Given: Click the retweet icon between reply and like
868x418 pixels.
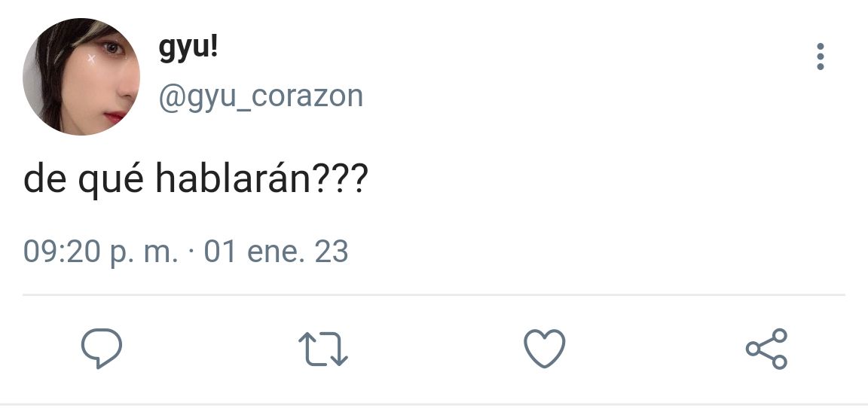Looking at the screenshot, I should pyautogui.click(x=323, y=349).
